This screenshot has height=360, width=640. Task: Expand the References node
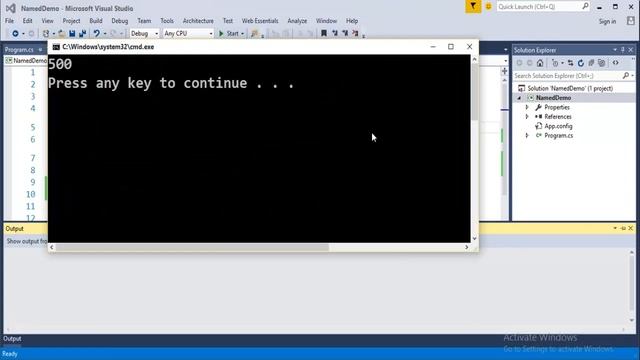coord(527,117)
